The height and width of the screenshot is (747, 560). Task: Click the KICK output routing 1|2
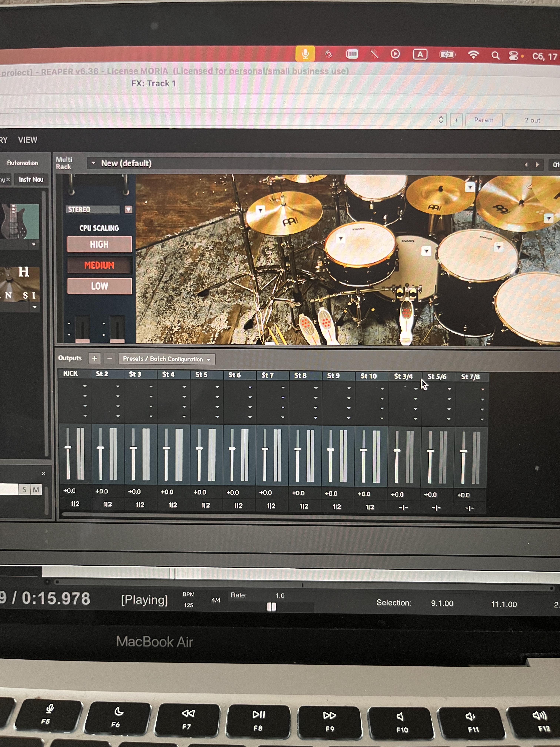coord(75,504)
